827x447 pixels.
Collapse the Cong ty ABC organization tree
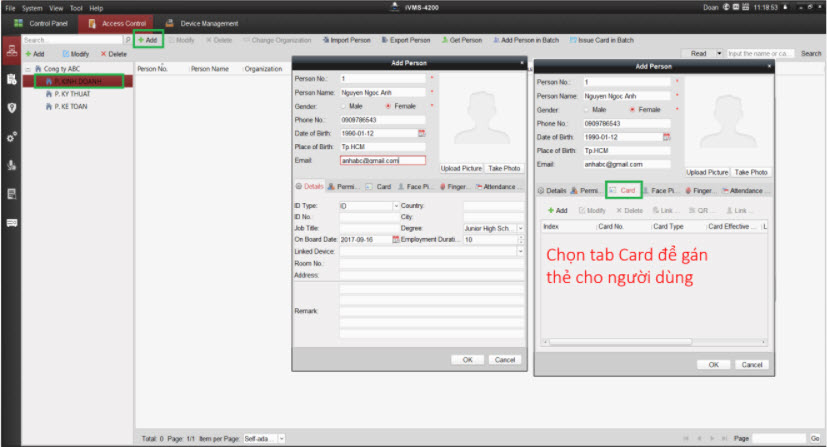click(27, 68)
